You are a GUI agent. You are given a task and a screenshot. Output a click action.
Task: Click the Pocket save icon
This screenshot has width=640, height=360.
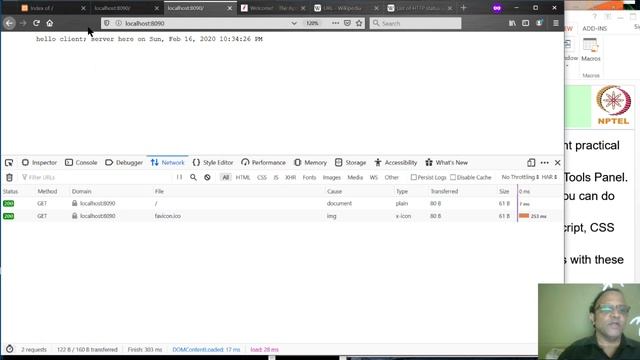point(347,23)
